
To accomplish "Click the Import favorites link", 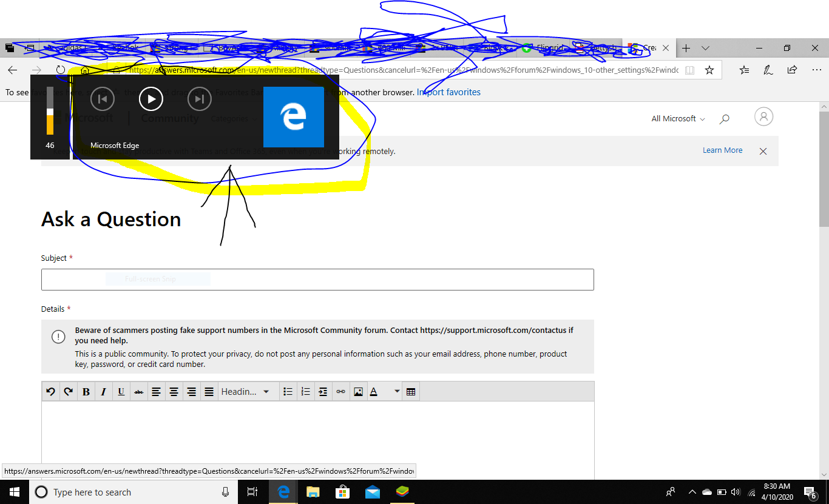I will click(x=448, y=92).
